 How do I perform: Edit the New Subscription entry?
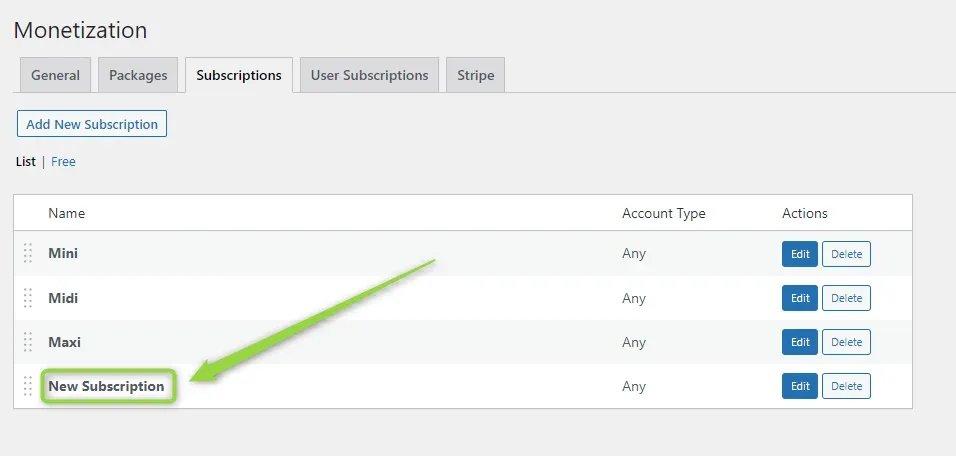pyautogui.click(x=800, y=386)
